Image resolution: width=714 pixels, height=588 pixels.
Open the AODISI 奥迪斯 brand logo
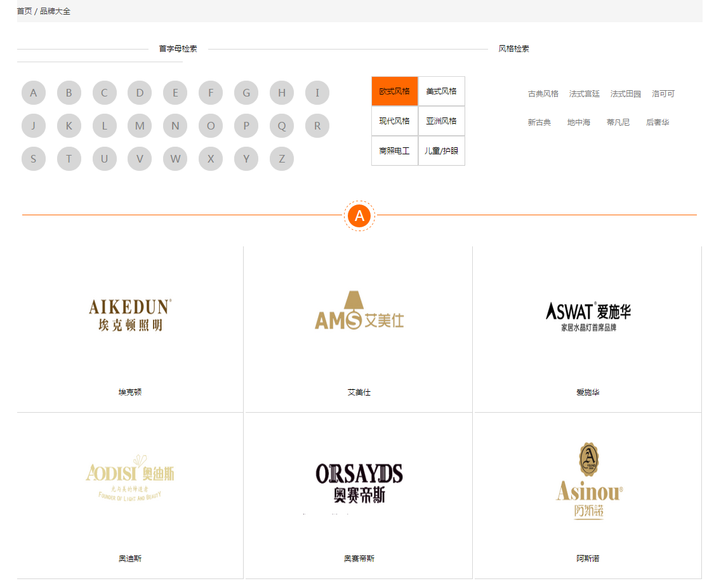point(130,478)
